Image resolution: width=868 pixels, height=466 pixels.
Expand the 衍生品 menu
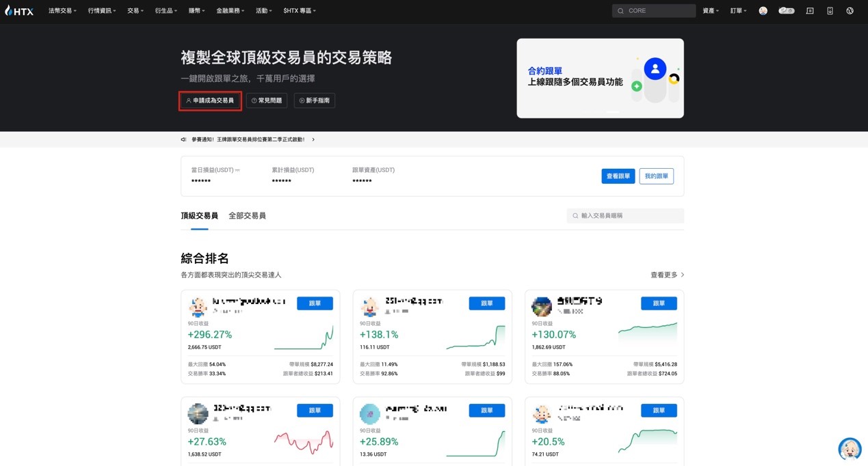(x=166, y=11)
